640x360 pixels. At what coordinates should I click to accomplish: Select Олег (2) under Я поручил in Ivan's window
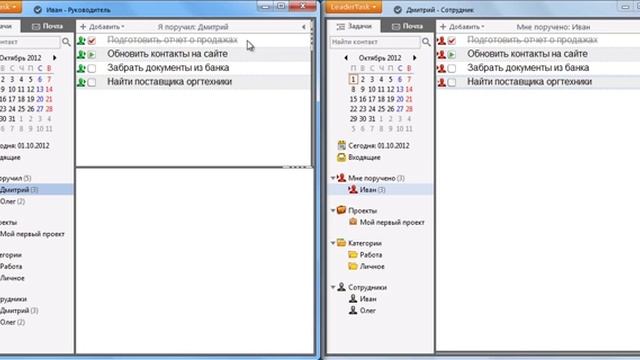pyautogui.click(x=13, y=201)
